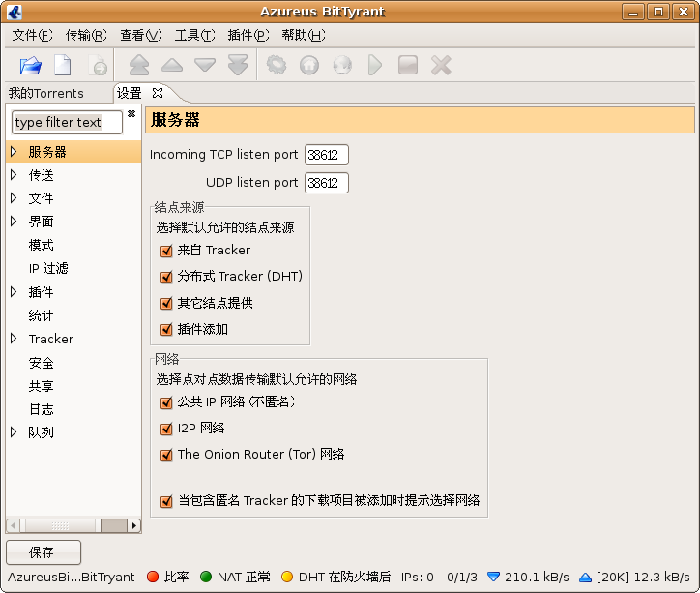This screenshot has width=700, height=593.
Task: Select 日志 settings category
Action: point(41,409)
